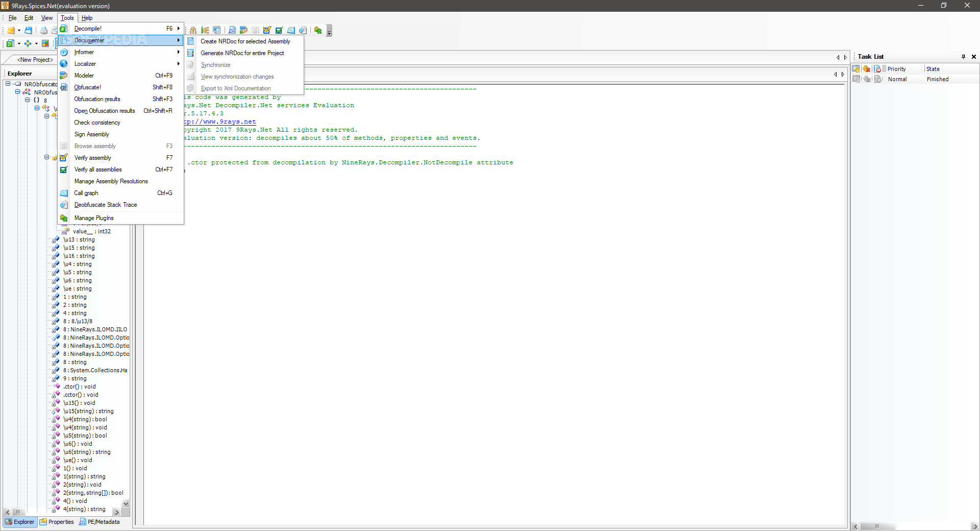Open dropdown arrow next to green document icon
Image resolution: width=980 pixels, height=531 pixels.
(x=19, y=43)
